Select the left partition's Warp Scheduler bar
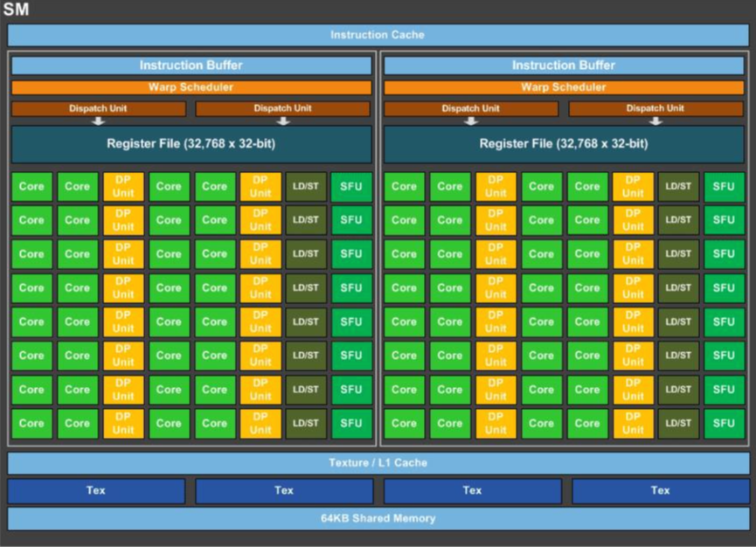756x547 pixels. [x=191, y=87]
